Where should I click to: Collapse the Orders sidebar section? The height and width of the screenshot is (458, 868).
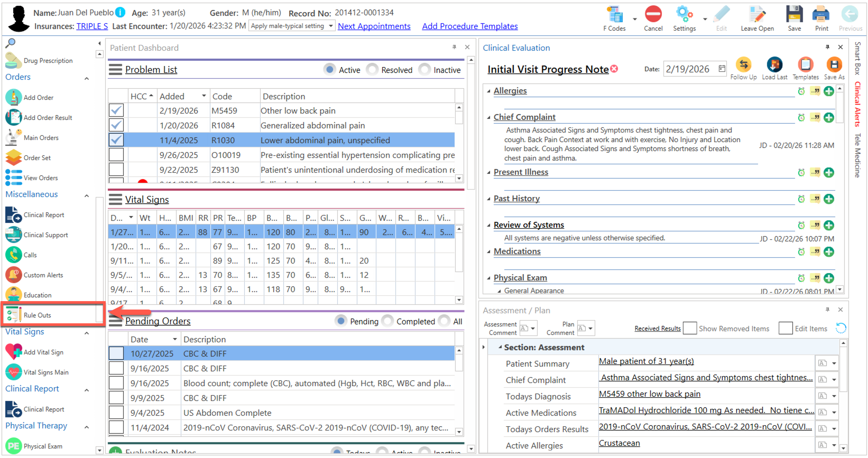point(87,78)
